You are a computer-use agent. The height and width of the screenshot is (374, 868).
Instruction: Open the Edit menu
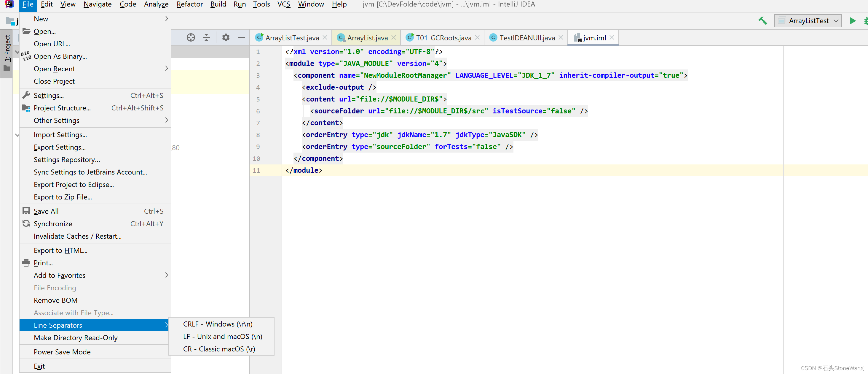click(x=47, y=4)
